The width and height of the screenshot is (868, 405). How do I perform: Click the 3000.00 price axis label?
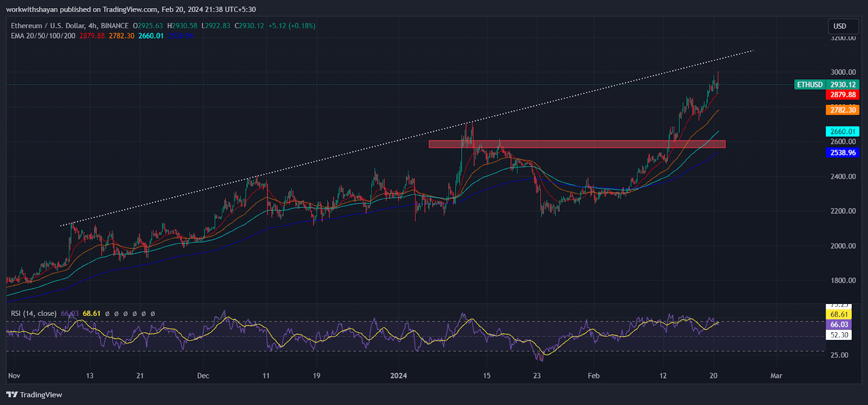[843, 72]
